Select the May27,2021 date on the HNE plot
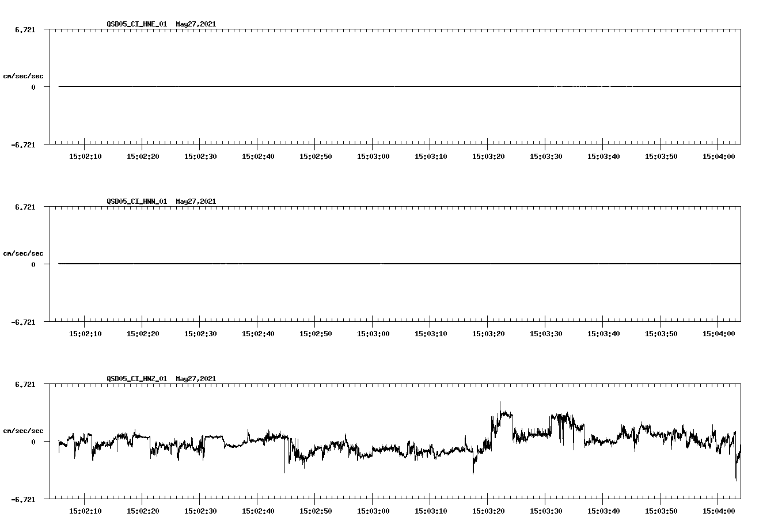Screen dimensions: 782x532 [x=195, y=25]
